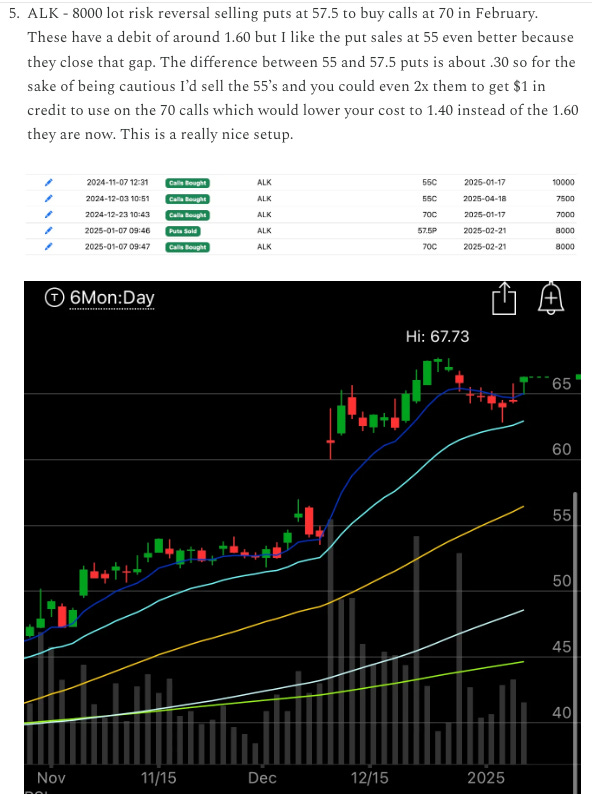
Task: Click the 70C strike expiring 2025-02-21
Action: (x=429, y=247)
